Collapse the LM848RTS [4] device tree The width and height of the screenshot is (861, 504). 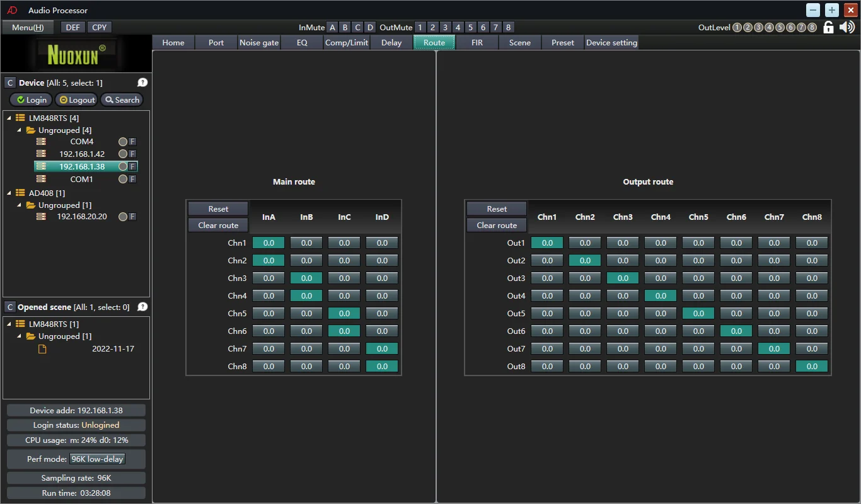pyautogui.click(x=9, y=118)
